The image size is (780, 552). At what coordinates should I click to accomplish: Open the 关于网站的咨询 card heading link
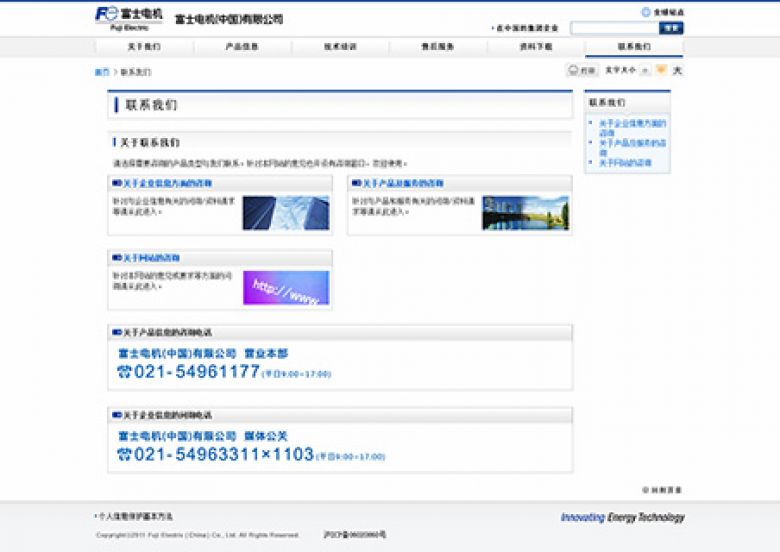pyautogui.click(x=151, y=258)
